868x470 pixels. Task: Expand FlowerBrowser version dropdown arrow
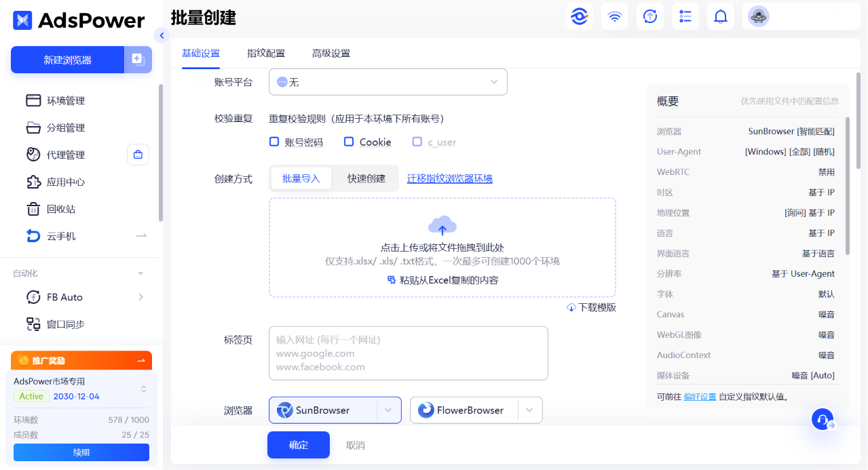click(x=530, y=410)
